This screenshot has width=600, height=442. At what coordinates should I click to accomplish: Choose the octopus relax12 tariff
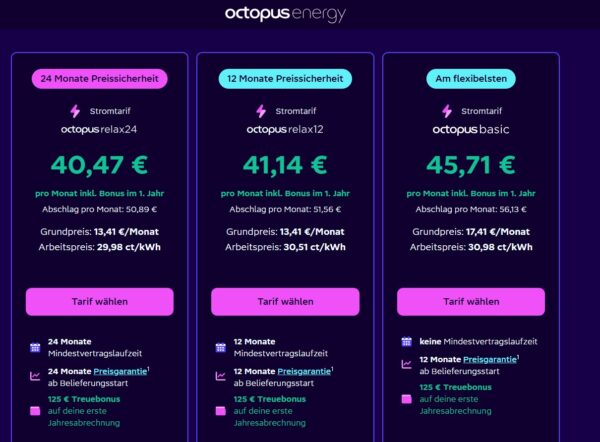(285, 301)
